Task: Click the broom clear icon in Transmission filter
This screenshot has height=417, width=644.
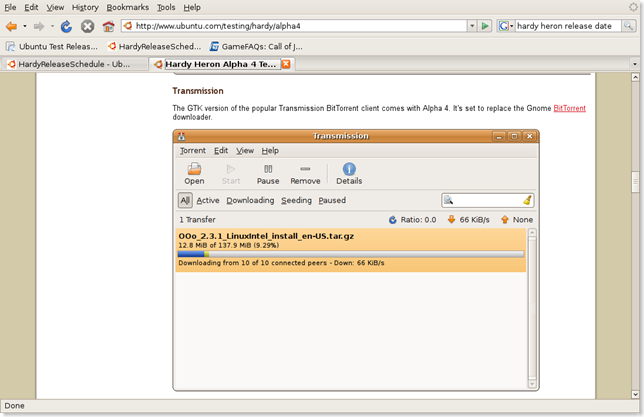Action: click(x=527, y=200)
